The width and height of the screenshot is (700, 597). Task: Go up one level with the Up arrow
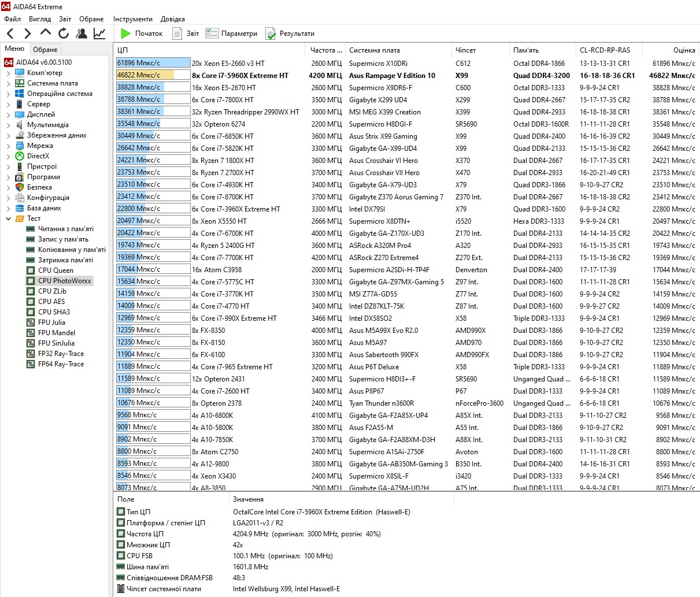click(46, 32)
